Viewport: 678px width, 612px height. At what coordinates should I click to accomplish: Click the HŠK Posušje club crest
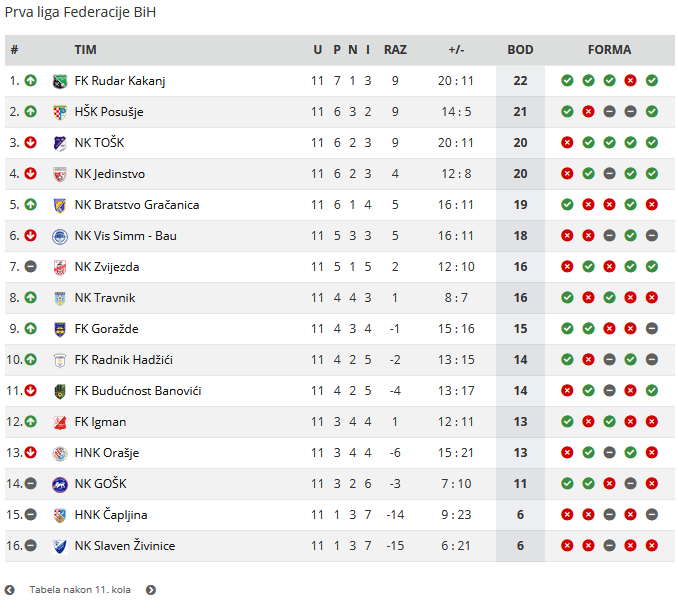point(60,112)
